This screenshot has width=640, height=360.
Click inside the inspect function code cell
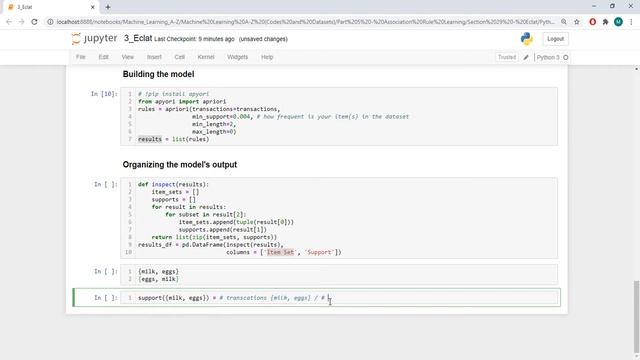point(339,218)
